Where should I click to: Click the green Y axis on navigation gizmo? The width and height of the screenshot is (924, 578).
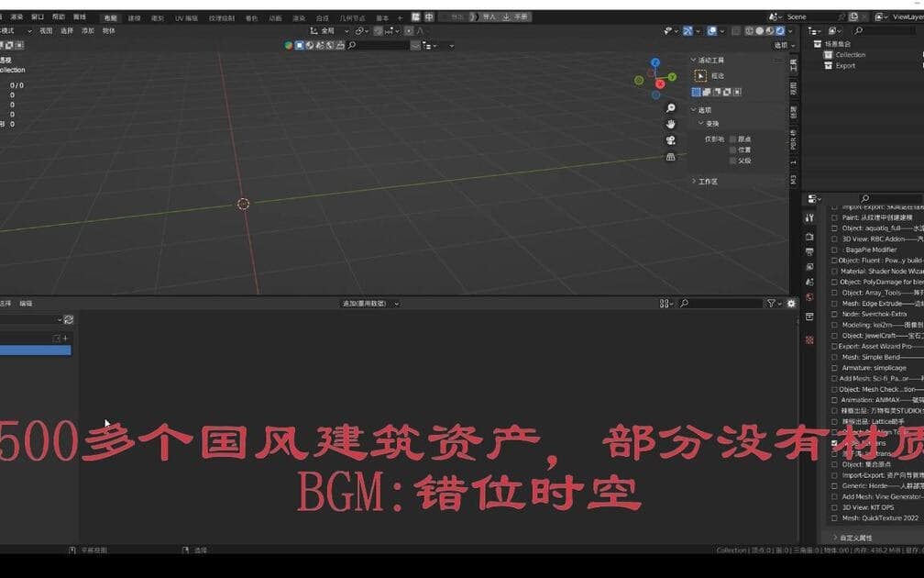click(673, 77)
